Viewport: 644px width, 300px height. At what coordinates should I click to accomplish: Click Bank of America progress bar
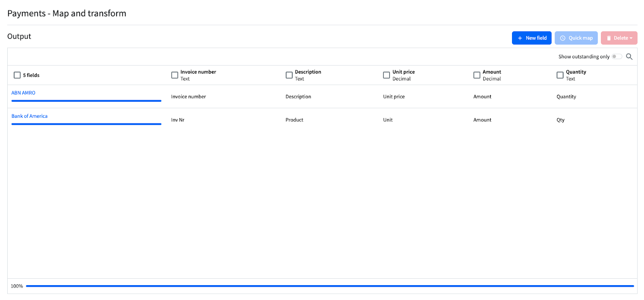point(86,124)
